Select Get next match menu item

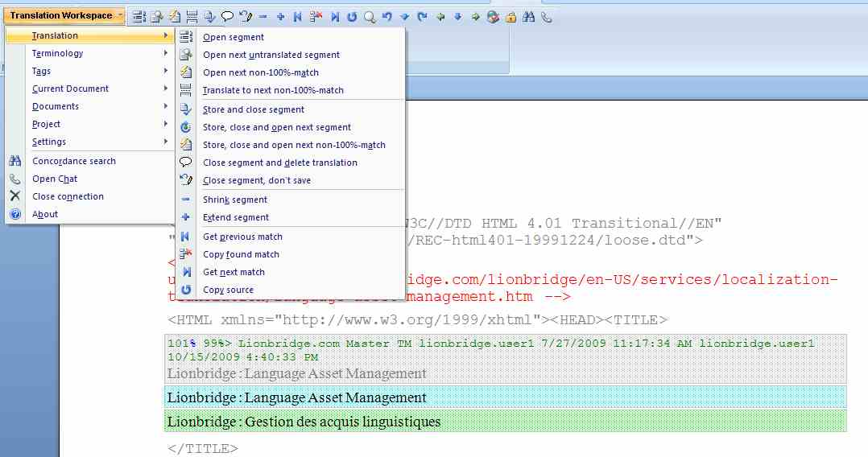(291, 272)
